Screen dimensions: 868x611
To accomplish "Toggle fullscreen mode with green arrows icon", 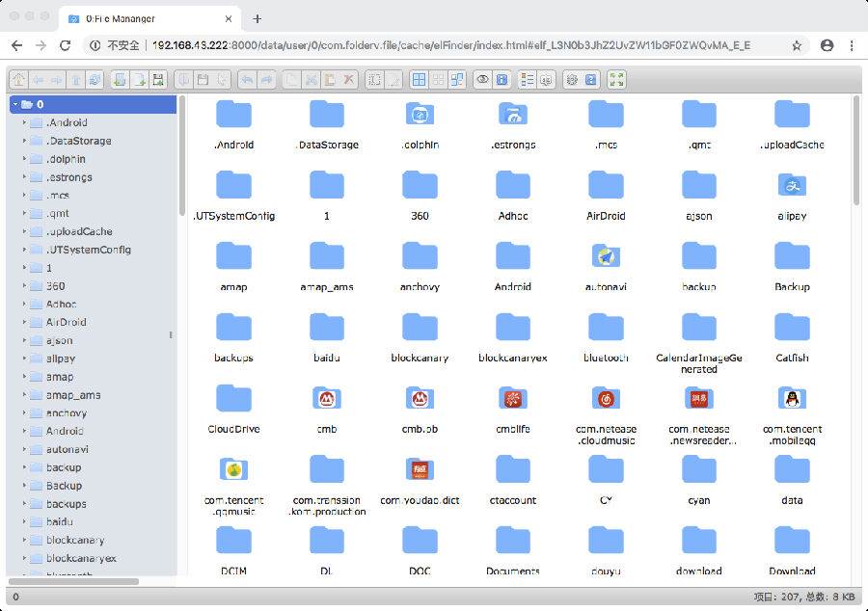I will coord(616,80).
